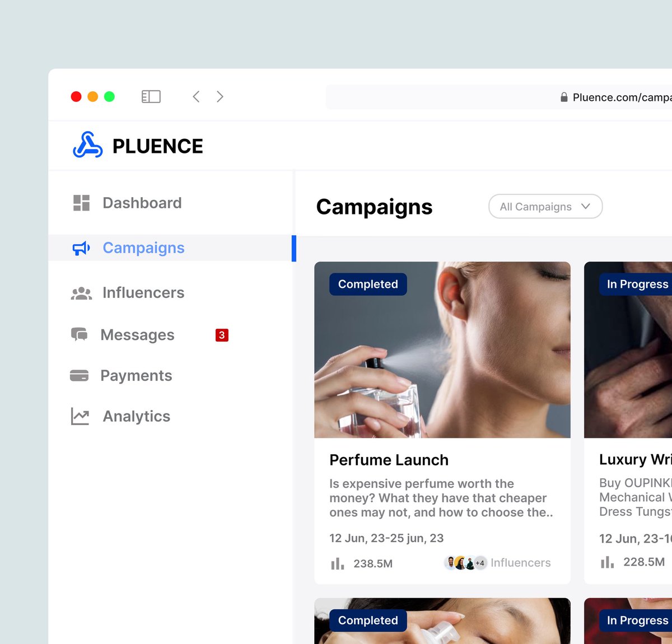Image resolution: width=672 pixels, height=644 pixels.
Task: Select Campaigns in the sidebar
Action: tap(171, 248)
